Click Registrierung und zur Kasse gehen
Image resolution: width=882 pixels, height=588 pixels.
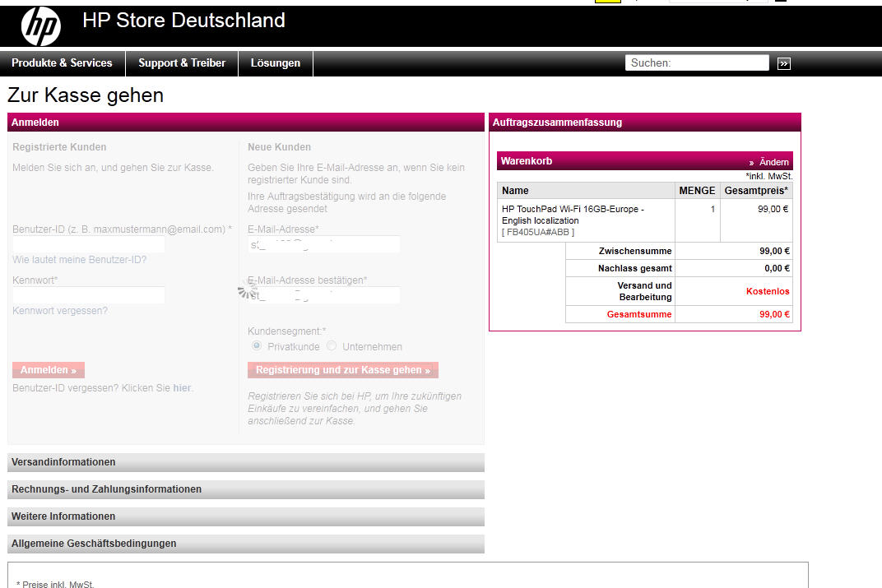343,370
